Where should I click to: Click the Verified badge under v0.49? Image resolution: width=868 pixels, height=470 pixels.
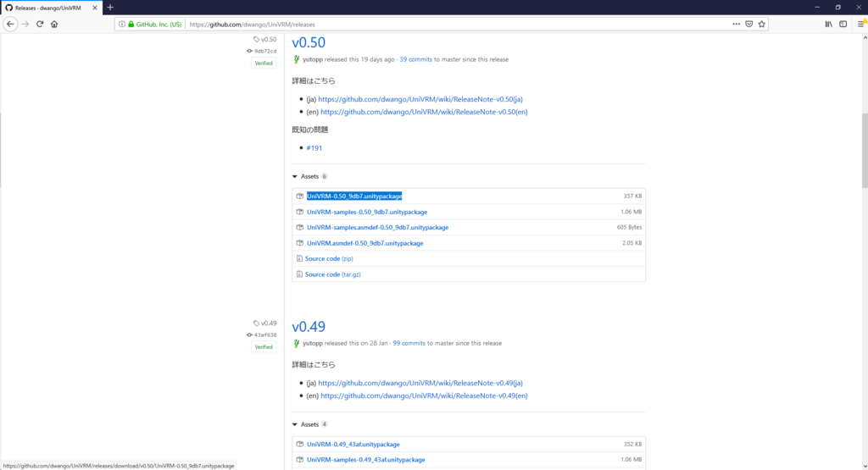coord(264,347)
